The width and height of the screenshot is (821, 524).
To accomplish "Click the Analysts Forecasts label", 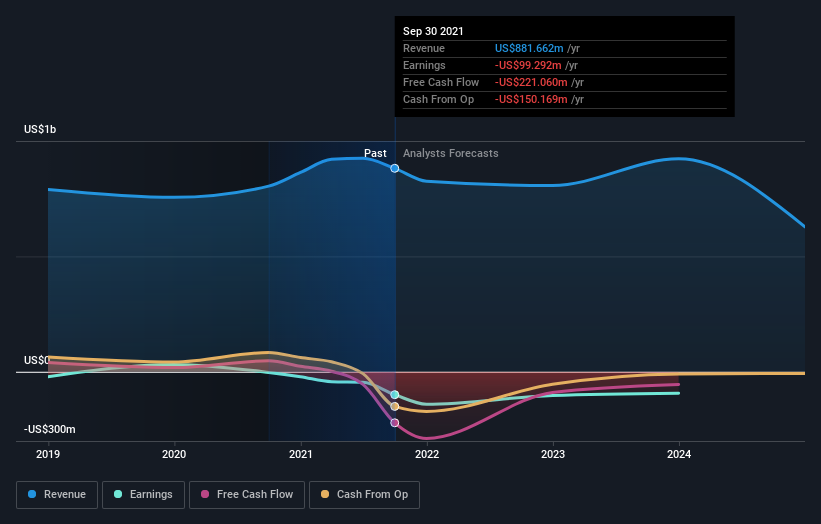I will click(450, 153).
